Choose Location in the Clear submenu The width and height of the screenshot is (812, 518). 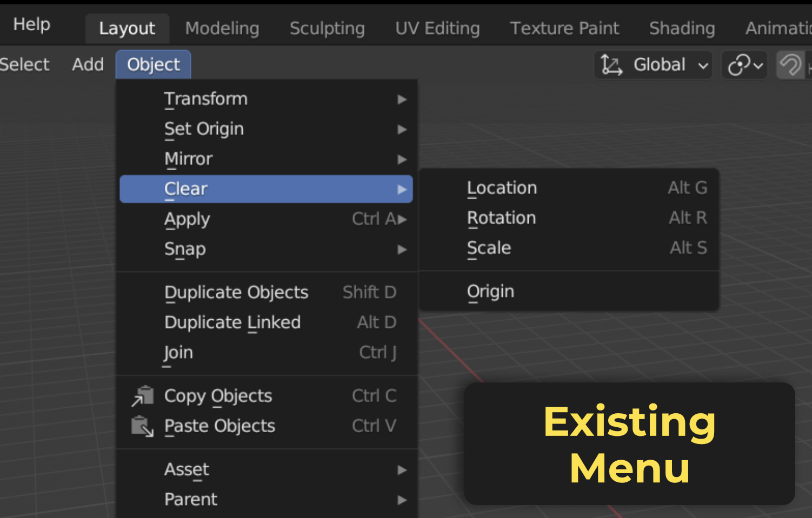[x=569, y=188]
